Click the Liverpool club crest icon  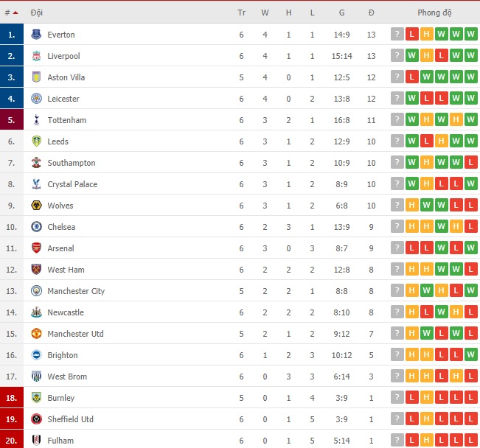pyautogui.click(x=36, y=56)
